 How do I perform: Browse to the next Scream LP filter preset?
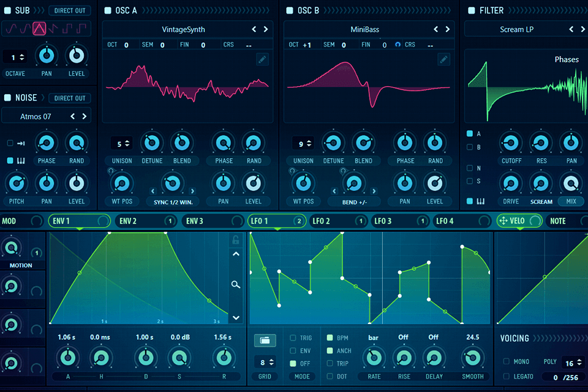tap(582, 29)
